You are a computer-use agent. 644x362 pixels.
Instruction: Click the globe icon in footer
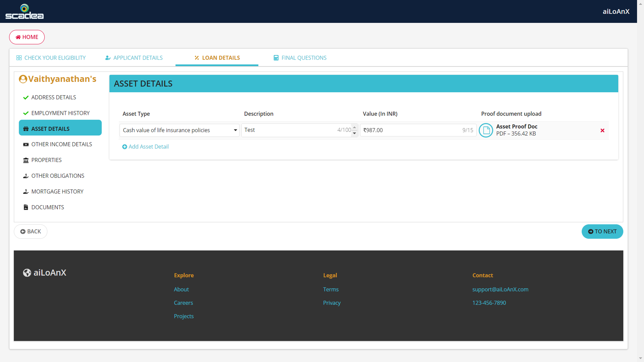pyautogui.click(x=27, y=273)
